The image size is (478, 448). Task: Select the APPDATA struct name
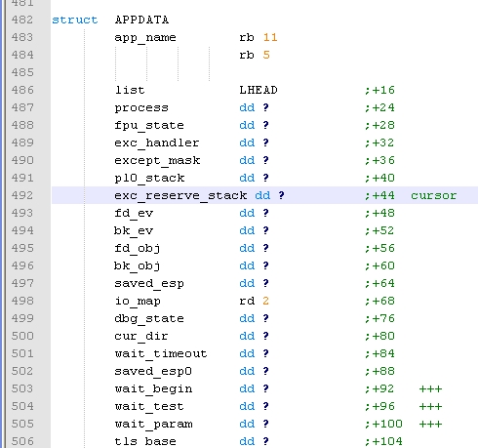click(x=141, y=20)
